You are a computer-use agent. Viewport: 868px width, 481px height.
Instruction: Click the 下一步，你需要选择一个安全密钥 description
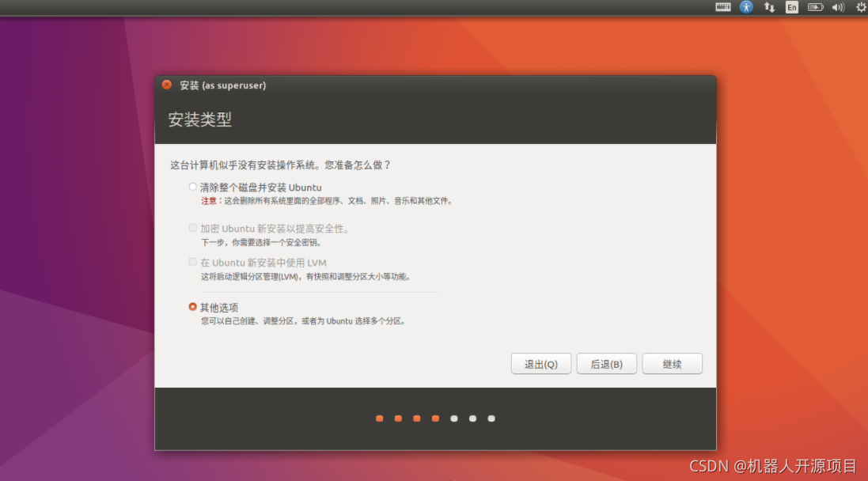point(261,242)
